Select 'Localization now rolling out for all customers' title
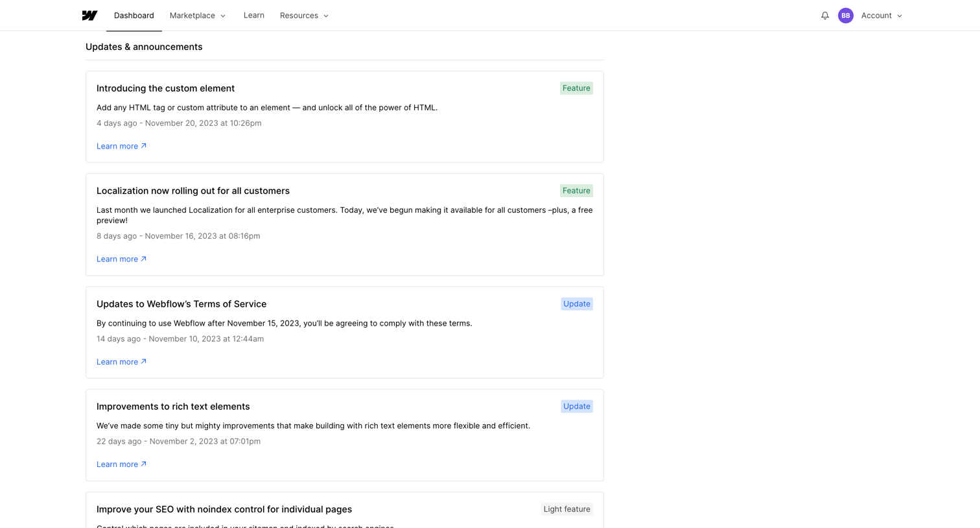This screenshot has width=980, height=528. pyautogui.click(x=193, y=191)
